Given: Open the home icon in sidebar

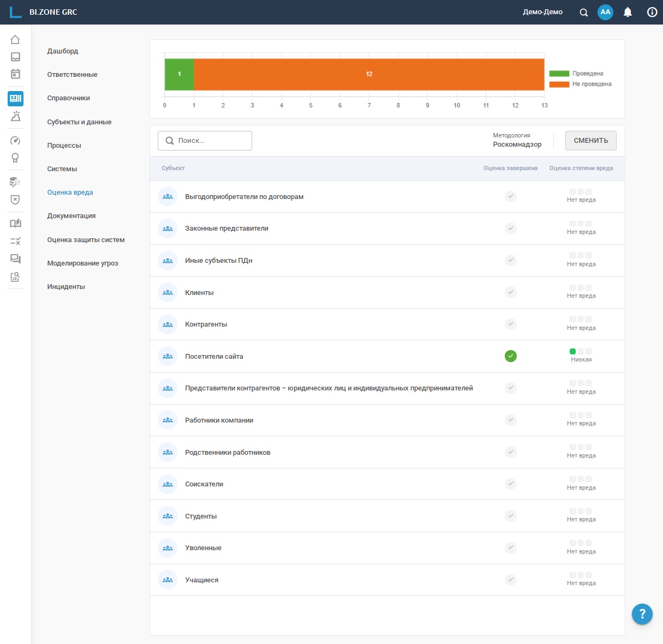Looking at the screenshot, I should (15, 39).
